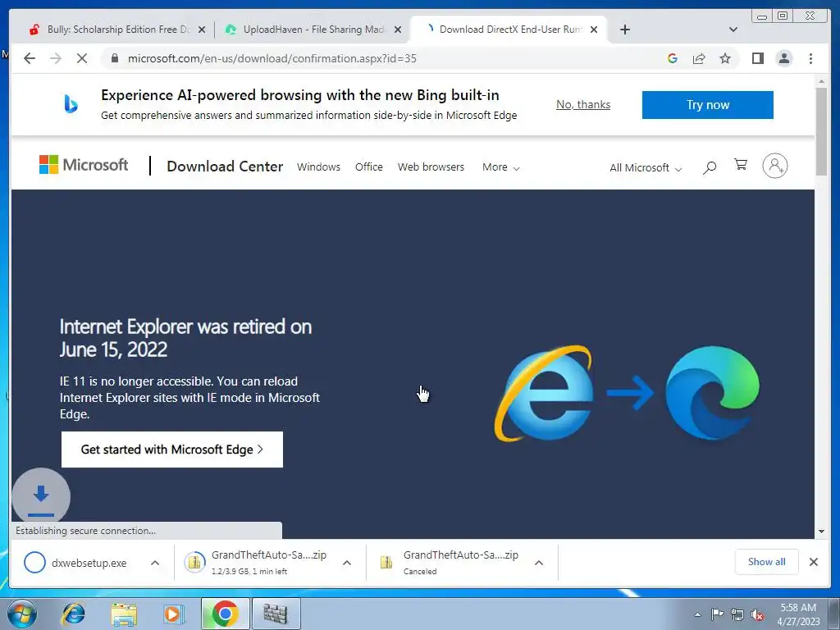Expand the All Microsoft dropdown
Image resolution: width=840 pixels, height=630 pixels.
pos(646,167)
